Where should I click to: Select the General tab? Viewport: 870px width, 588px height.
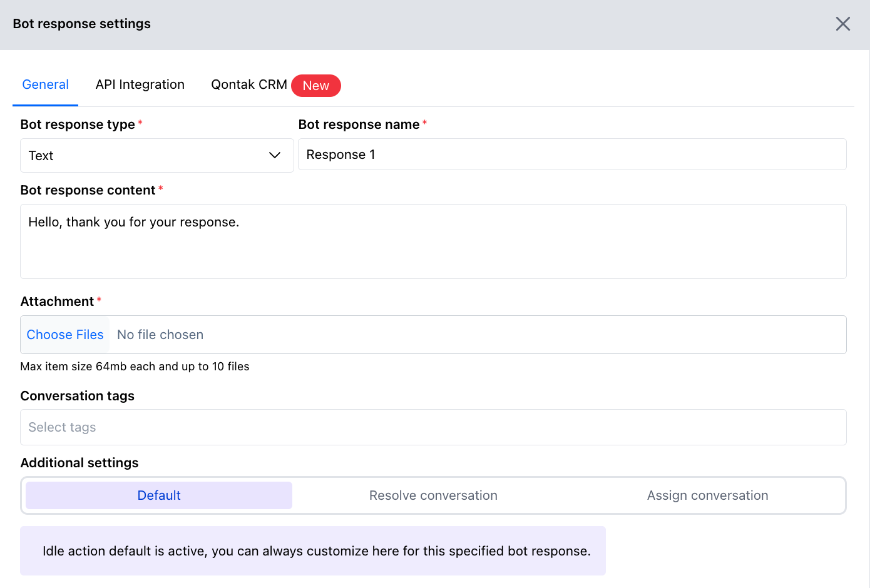tap(45, 84)
